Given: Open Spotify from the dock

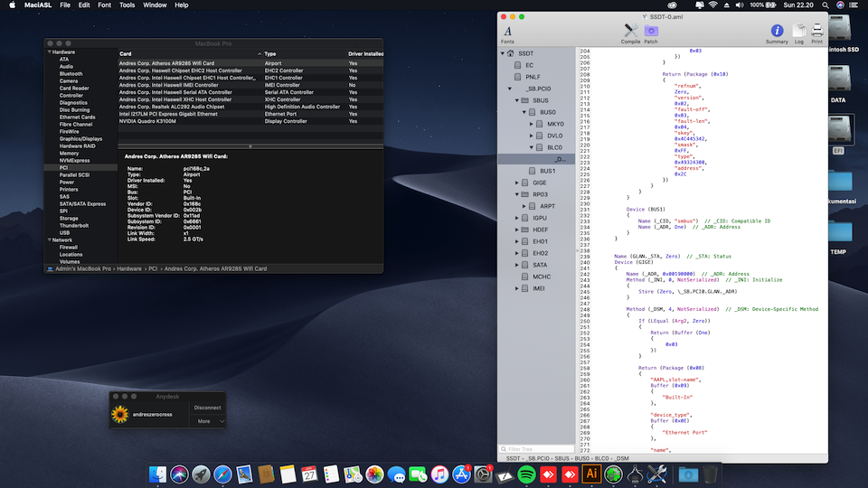Looking at the screenshot, I should click(x=526, y=474).
